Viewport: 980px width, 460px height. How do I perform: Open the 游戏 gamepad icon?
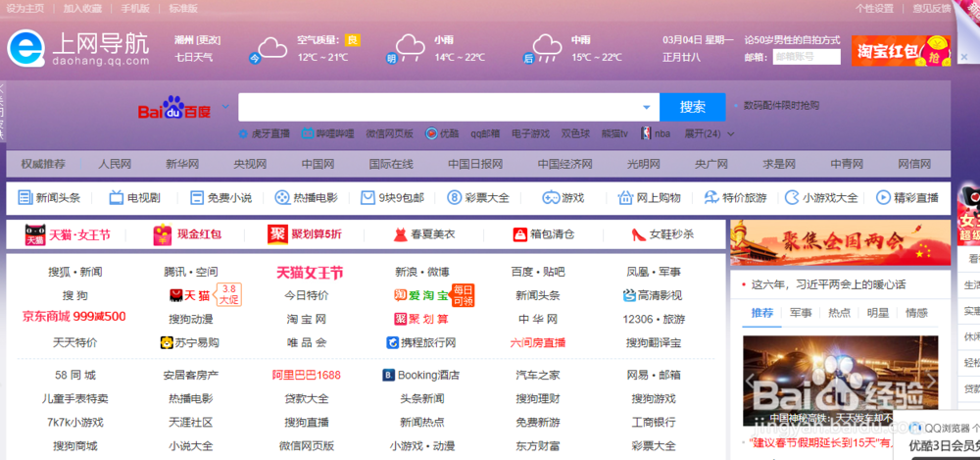[x=550, y=198]
